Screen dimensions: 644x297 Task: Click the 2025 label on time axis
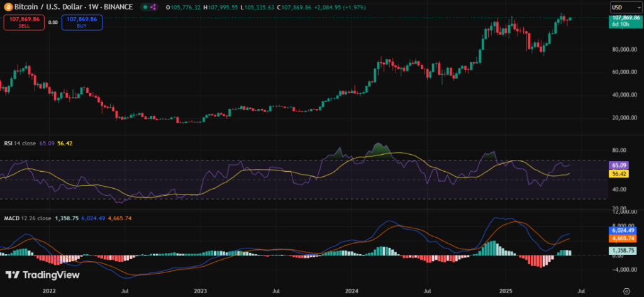(506, 291)
